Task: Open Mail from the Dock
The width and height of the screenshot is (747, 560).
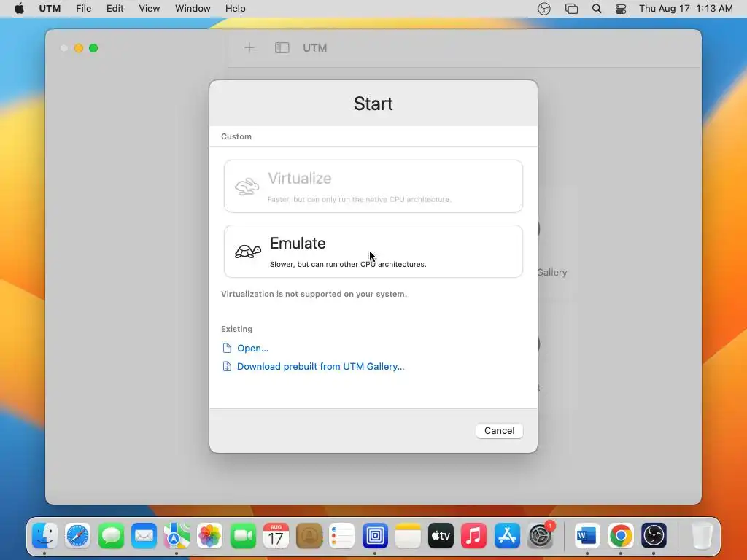Action: coord(144,536)
